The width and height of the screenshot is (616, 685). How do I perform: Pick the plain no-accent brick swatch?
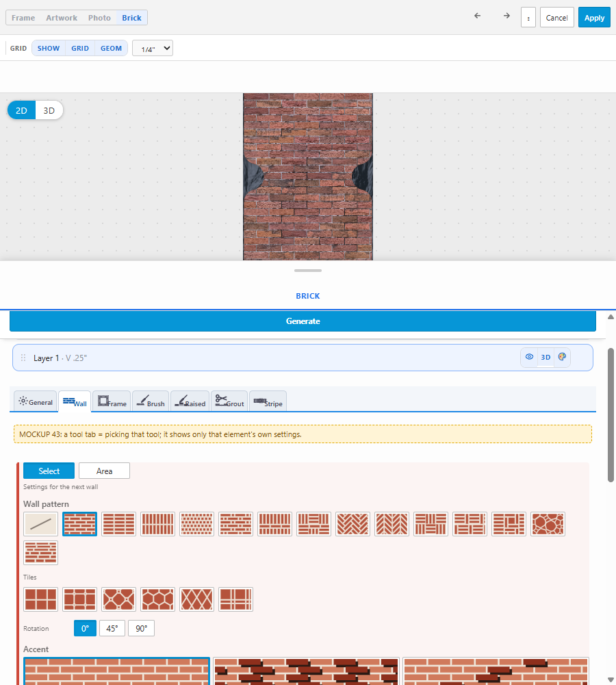pos(116,671)
